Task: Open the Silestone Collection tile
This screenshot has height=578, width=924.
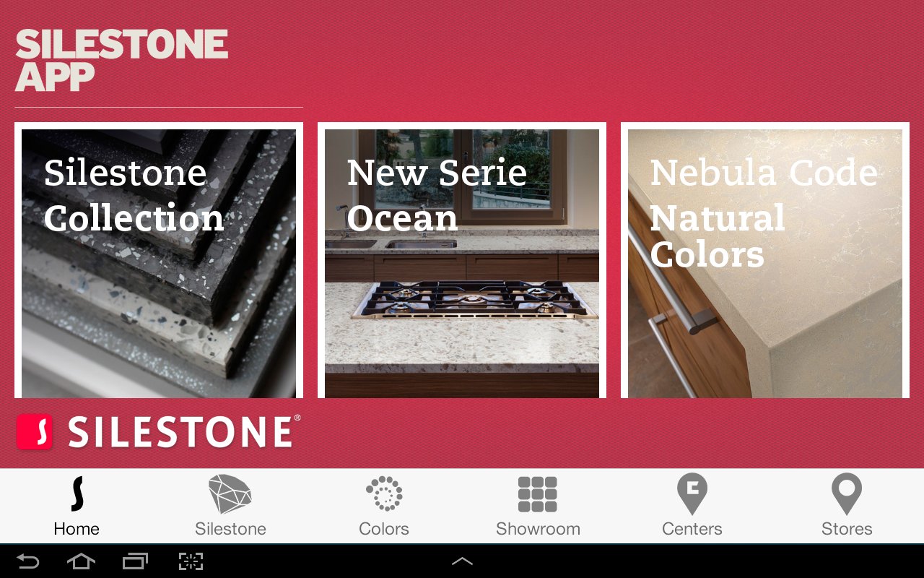Action: click(159, 260)
